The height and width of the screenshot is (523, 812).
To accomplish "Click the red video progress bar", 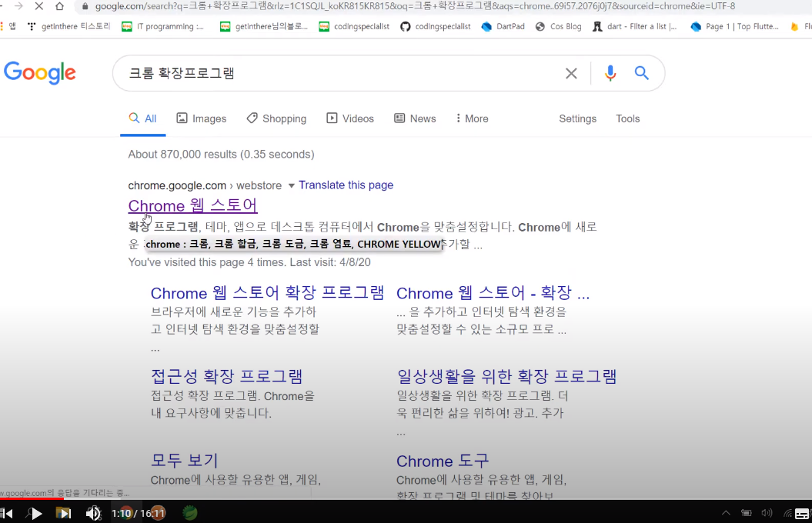I will (31, 498).
